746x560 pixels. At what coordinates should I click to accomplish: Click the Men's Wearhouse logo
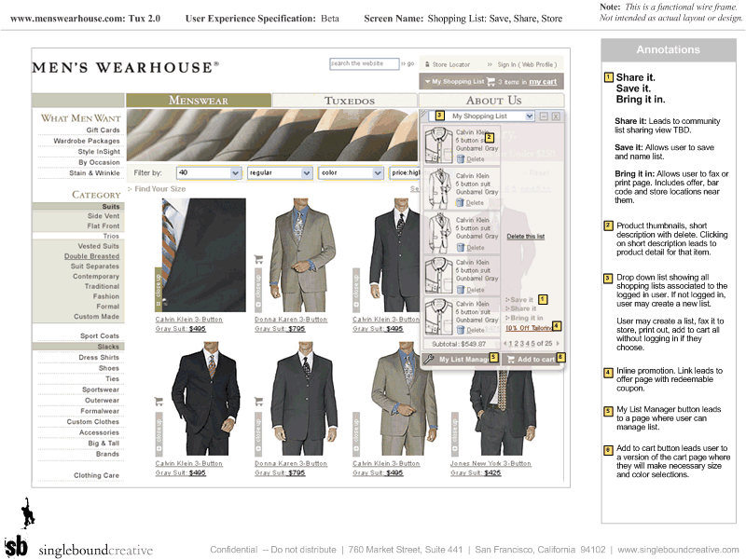tap(126, 67)
